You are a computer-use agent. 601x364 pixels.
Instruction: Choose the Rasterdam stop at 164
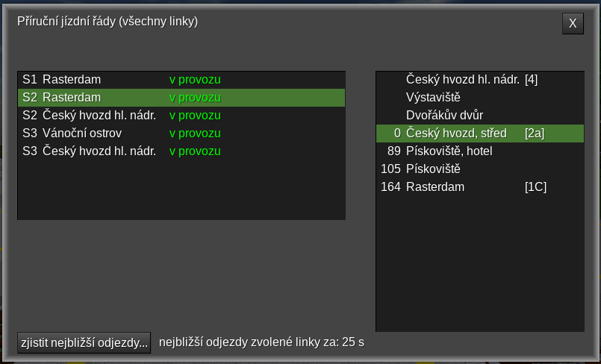click(x=435, y=186)
